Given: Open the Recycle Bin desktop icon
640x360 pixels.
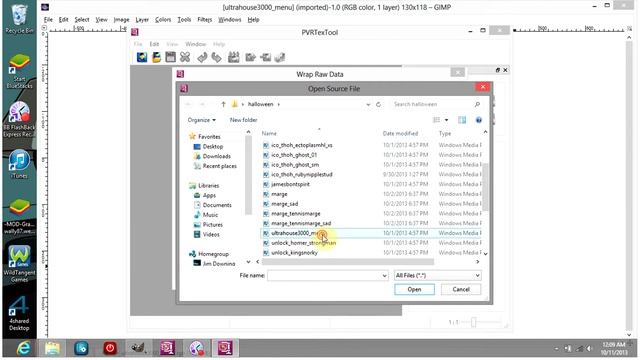Looking at the screenshot, I should tap(19, 19).
